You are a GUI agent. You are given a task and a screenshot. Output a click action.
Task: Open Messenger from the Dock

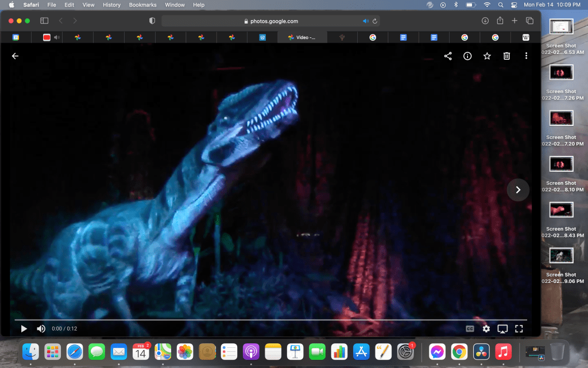coord(437,352)
